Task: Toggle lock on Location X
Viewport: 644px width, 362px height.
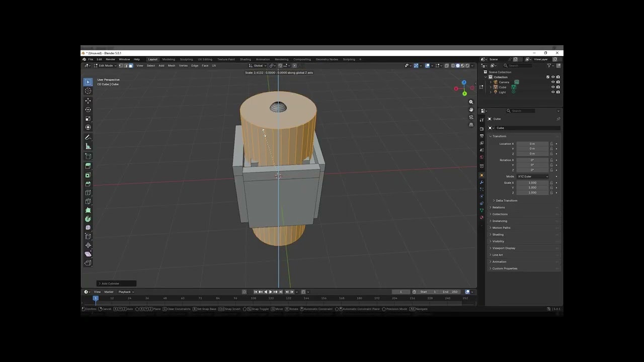Action: [x=551, y=144]
